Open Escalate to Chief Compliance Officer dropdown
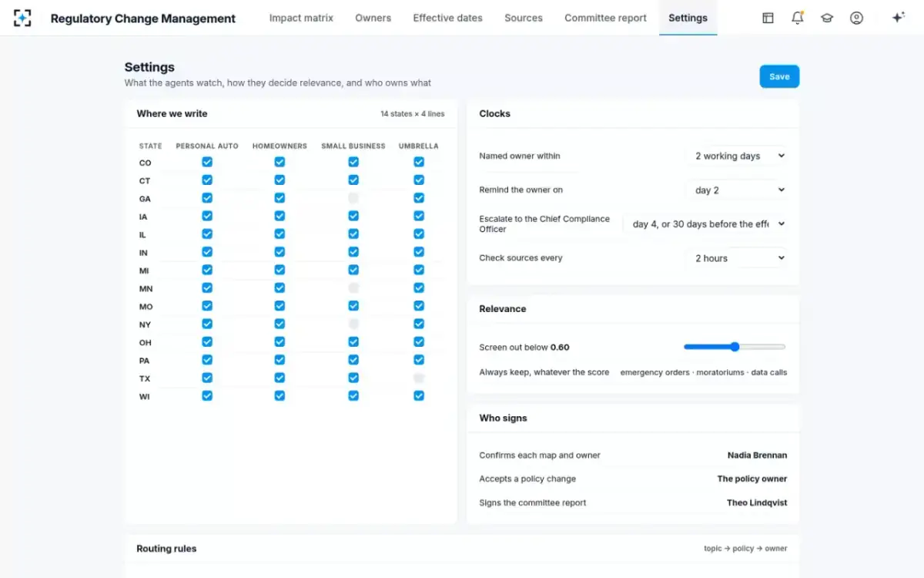Viewport: 924px width, 578px height. click(x=705, y=224)
